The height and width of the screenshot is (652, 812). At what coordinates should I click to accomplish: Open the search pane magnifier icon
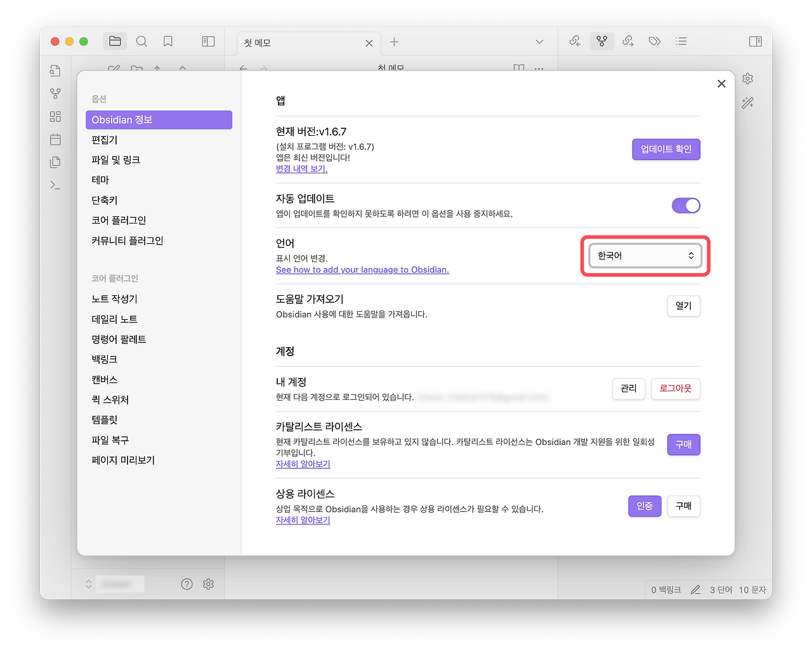[141, 41]
